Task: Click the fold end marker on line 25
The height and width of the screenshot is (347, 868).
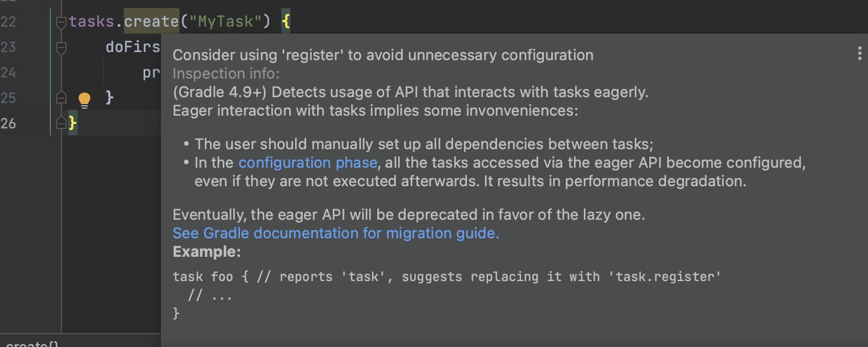Action: point(61,98)
